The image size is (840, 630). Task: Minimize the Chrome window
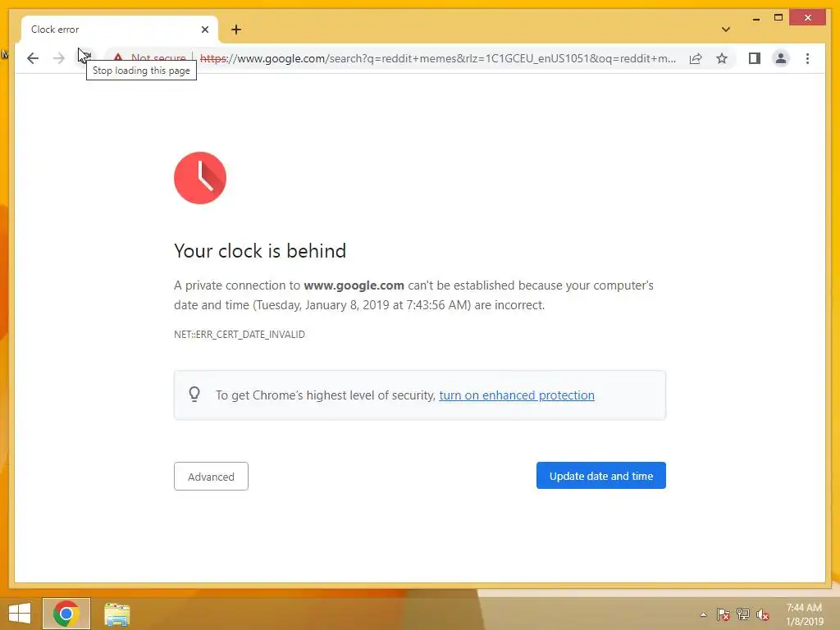click(x=756, y=18)
